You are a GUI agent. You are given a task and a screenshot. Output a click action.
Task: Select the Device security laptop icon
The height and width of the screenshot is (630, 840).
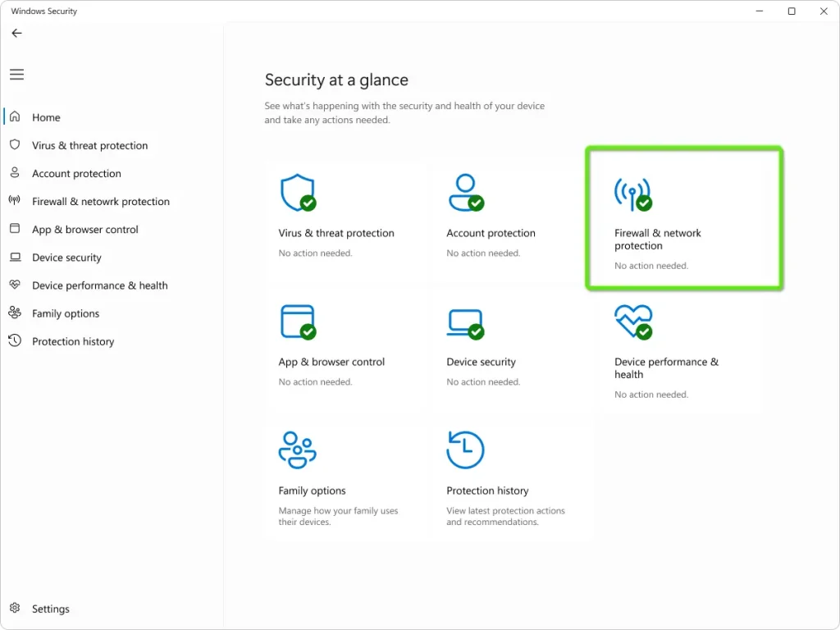click(x=466, y=320)
